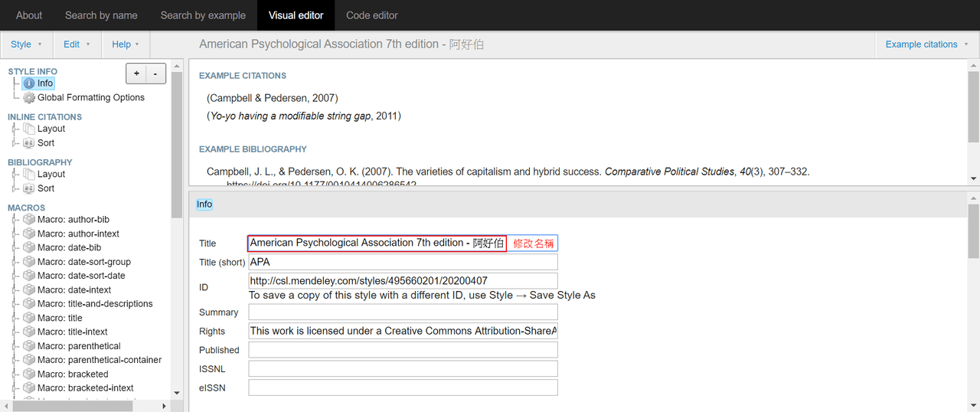This screenshot has width=980, height=412.
Task: Click the cube icon for Macro: date-sort-group
Action: point(29,262)
